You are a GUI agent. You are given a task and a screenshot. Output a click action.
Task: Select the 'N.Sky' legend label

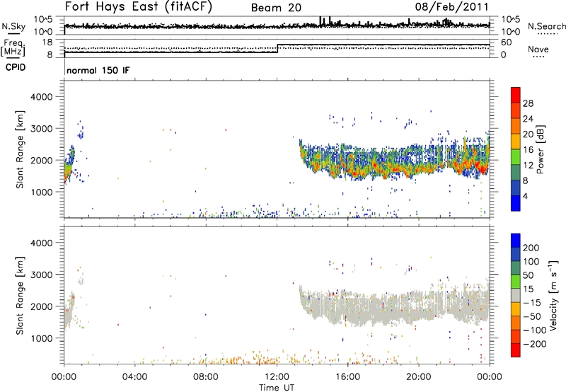(x=13, y=26)
